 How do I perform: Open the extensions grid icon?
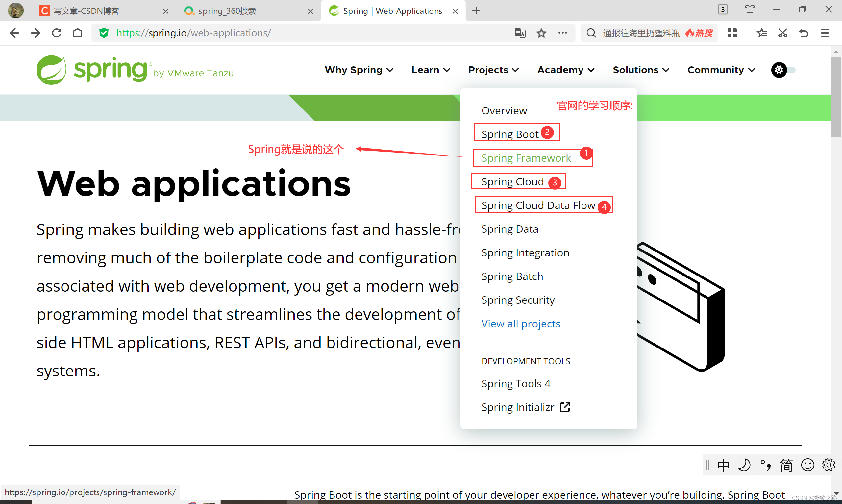point(732,33)
